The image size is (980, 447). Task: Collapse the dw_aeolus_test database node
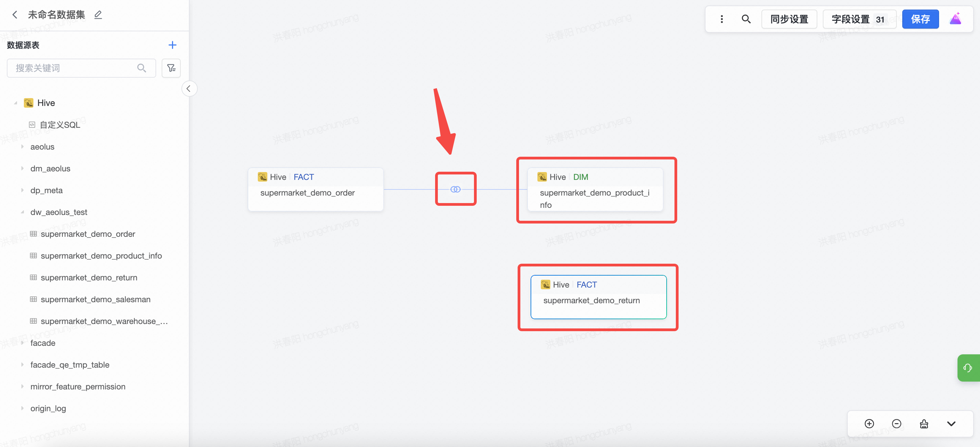23,212
